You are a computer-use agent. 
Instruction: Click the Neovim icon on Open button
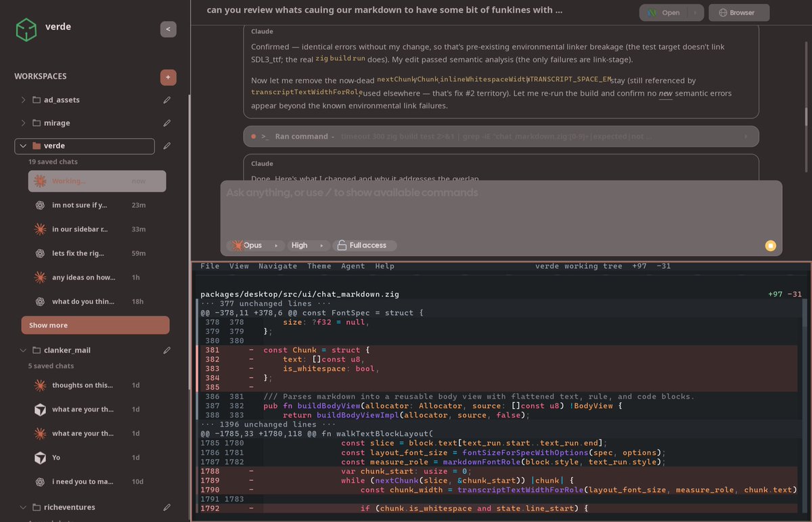[653, 13]
